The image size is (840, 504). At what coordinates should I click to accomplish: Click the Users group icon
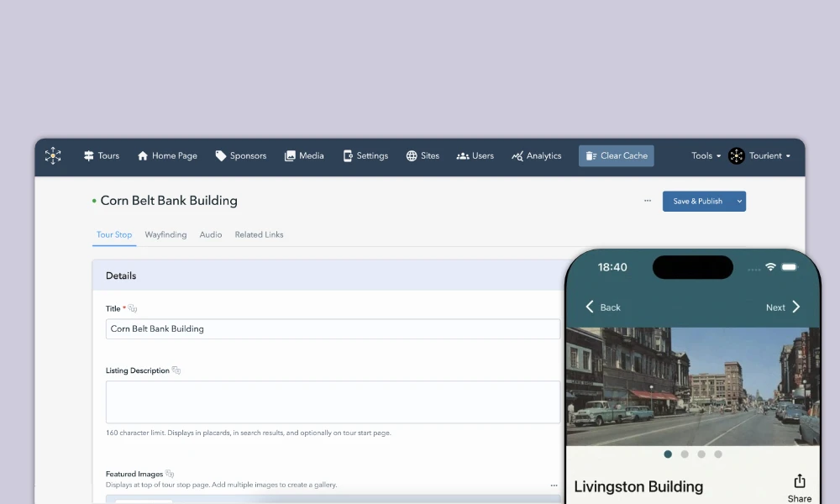tap(463, 156)
